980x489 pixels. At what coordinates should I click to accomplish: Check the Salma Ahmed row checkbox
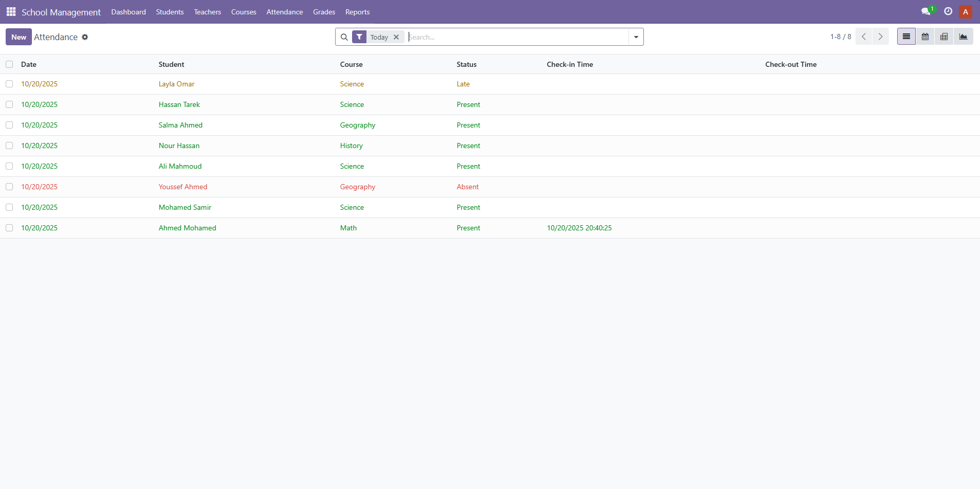9,125
